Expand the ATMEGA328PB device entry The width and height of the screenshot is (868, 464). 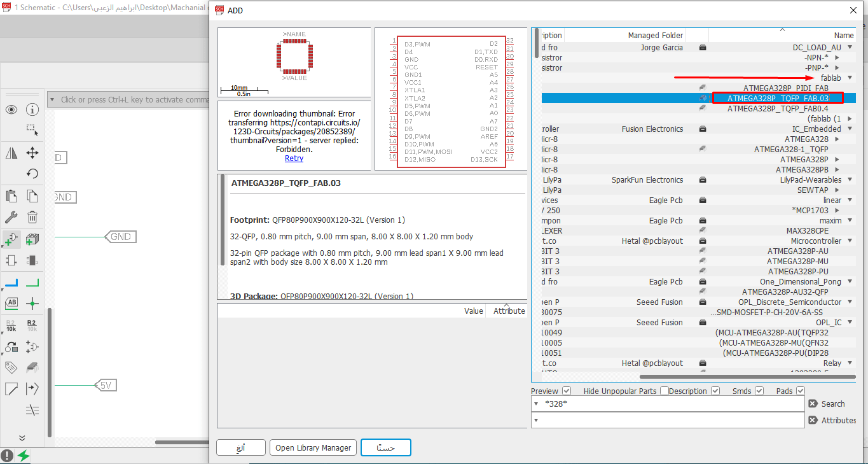click(x=837, y=170)
